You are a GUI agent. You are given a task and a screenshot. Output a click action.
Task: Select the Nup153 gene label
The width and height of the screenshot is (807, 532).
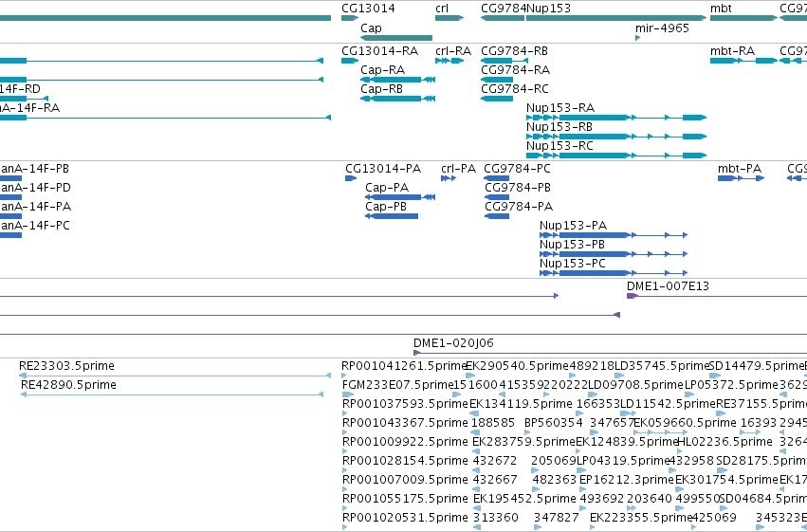549,9
